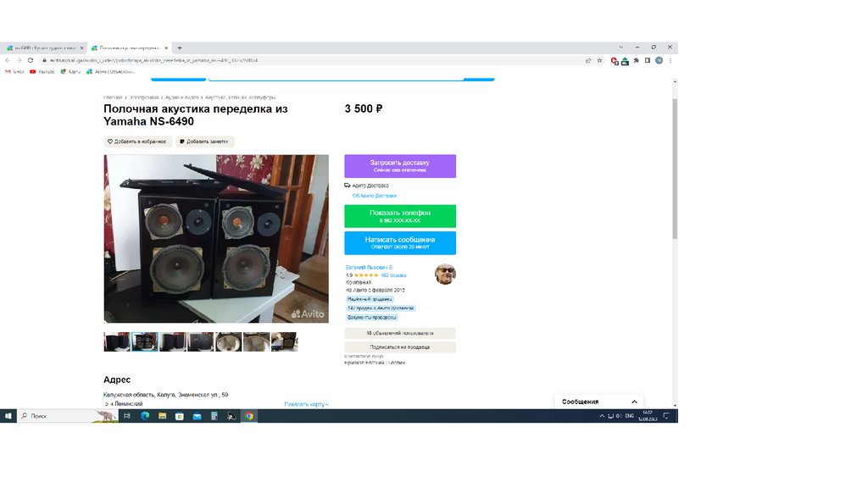Select the Полочная акустика listing tab
The image size is (868, 488).
(x=129, y=48)
